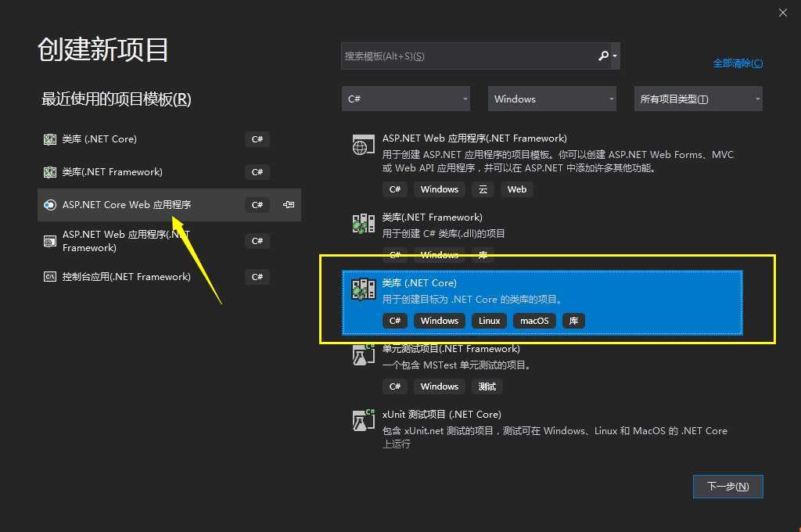Click selected 类库 (.NET Core) template icon
This screenshot has height=532, width=801.
[x=363, y=289]
